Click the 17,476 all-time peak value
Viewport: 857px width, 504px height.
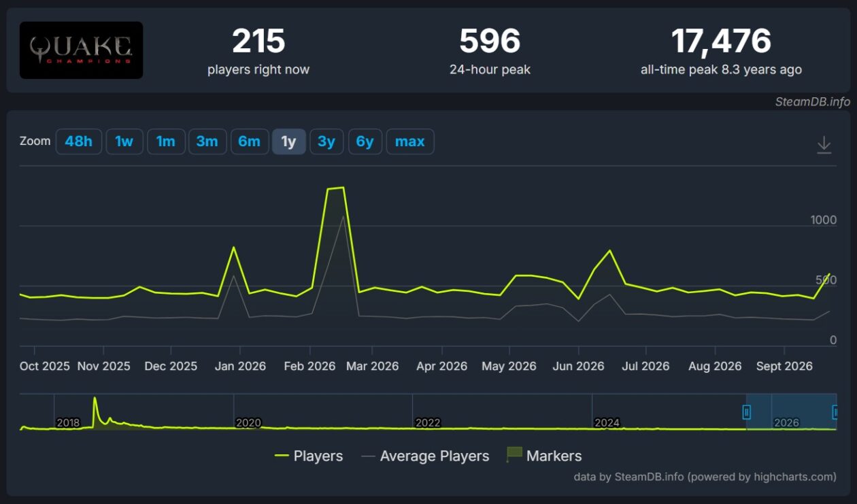[x=721, y=41]
